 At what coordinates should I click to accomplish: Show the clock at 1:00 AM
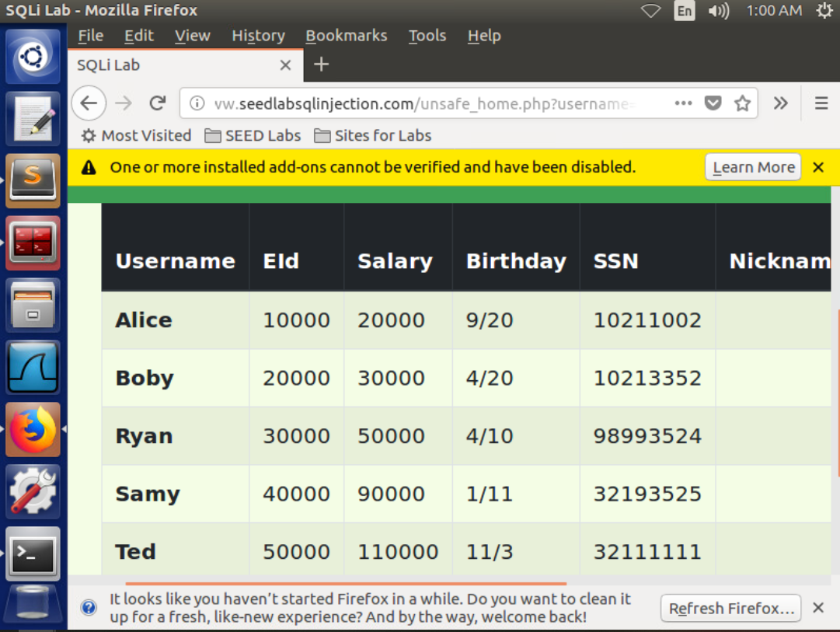click(774, 11)
